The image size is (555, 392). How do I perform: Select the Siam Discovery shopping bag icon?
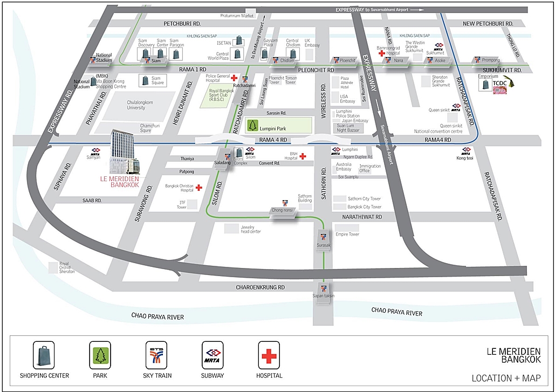pos(145,54)
